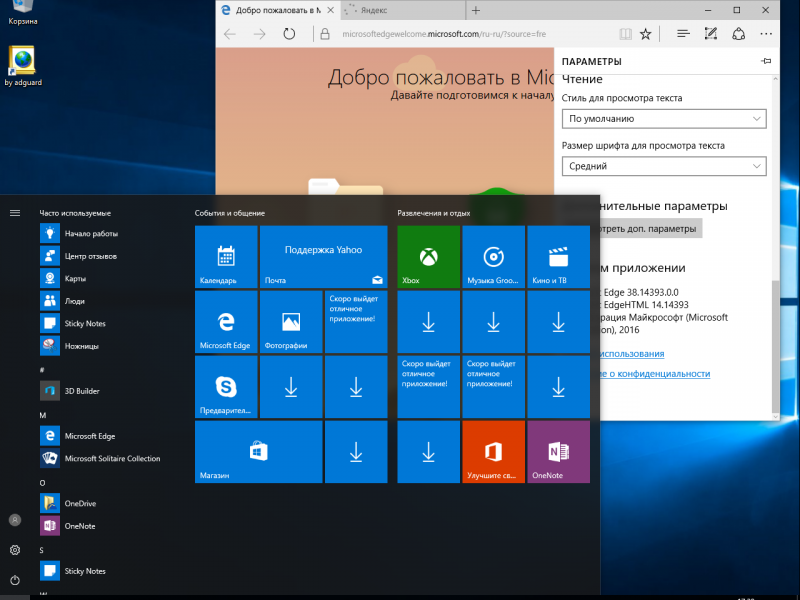The height and width of the screenshot is (600, 800).
Task: Click the coming-soon tile beside Photos
Action: (356, 322)
